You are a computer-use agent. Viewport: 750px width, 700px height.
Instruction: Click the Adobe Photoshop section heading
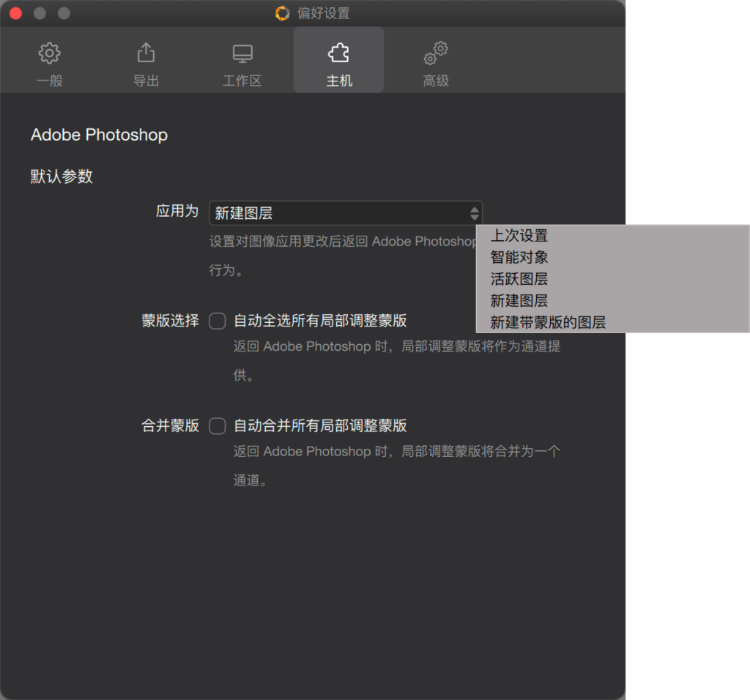point(99,135)
